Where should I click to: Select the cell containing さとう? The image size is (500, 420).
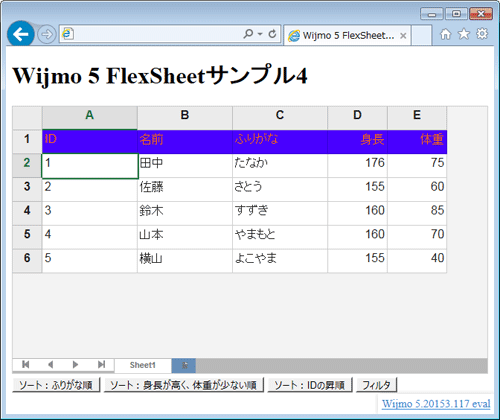click(x=280, y=189)
